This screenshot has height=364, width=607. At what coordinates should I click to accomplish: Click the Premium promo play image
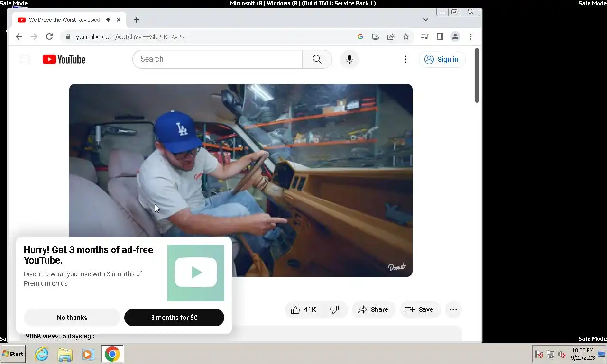click(x=196, y=273)
